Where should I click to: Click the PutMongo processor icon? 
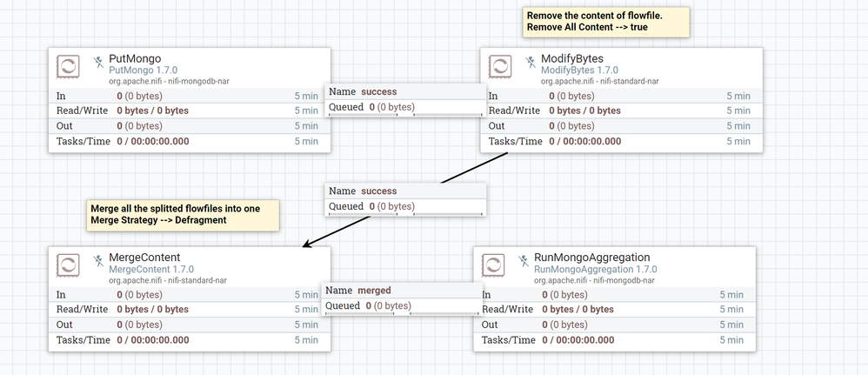click(x=68, y=66)
